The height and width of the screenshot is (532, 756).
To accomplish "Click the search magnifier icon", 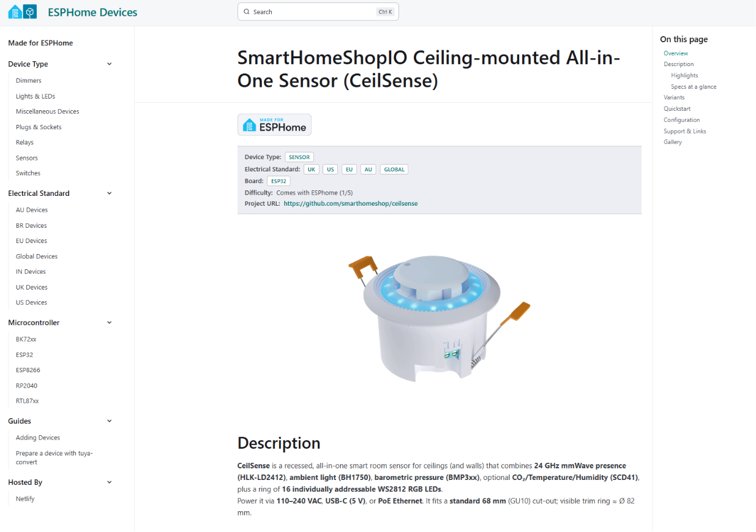I will pos(246,12).
